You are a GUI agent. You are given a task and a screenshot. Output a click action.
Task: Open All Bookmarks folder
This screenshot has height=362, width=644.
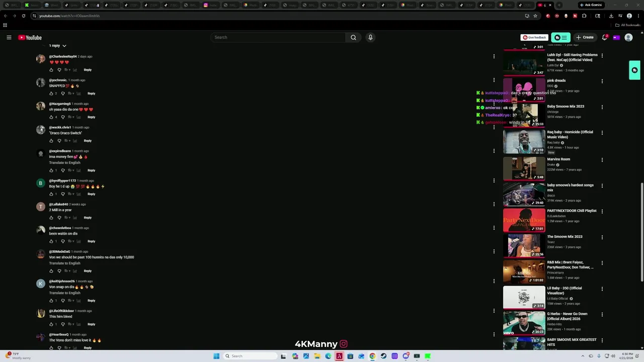click(x=628, y=25)
